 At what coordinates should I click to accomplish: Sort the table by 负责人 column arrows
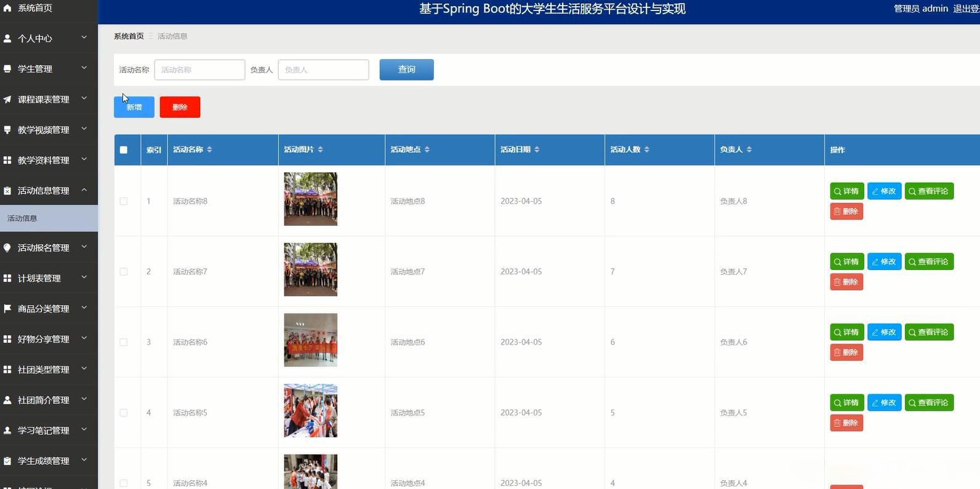point(749,149)
